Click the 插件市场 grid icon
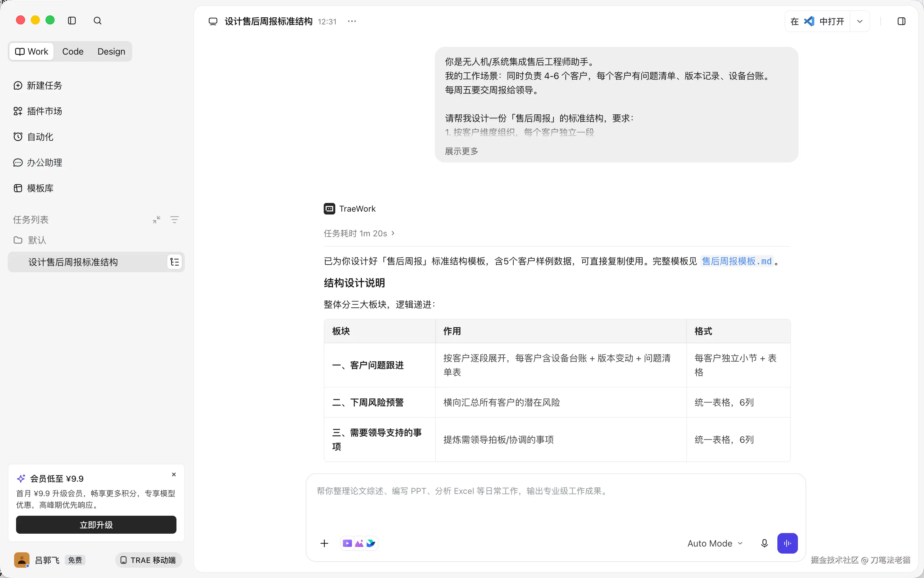Viewport: 924px width, 578px height. pyautogui.click(x=18, y=111)
